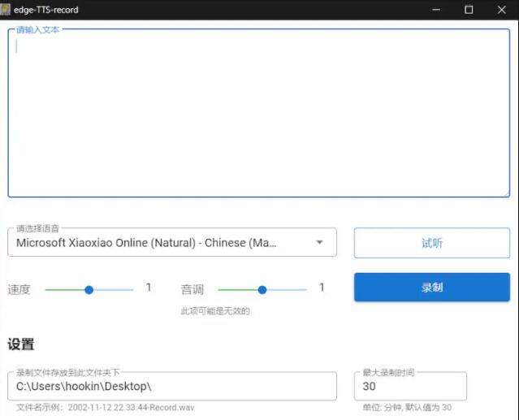Close the edge-TTS-record window
The width and height of the screenshot is (519, 420).
coord(501,10)
